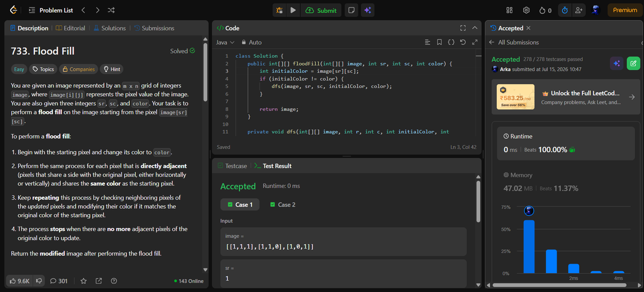This screenshot has width=644, height=292.
Task: Pick a random problem with shuffle icon
Action: tap(111, 10)
